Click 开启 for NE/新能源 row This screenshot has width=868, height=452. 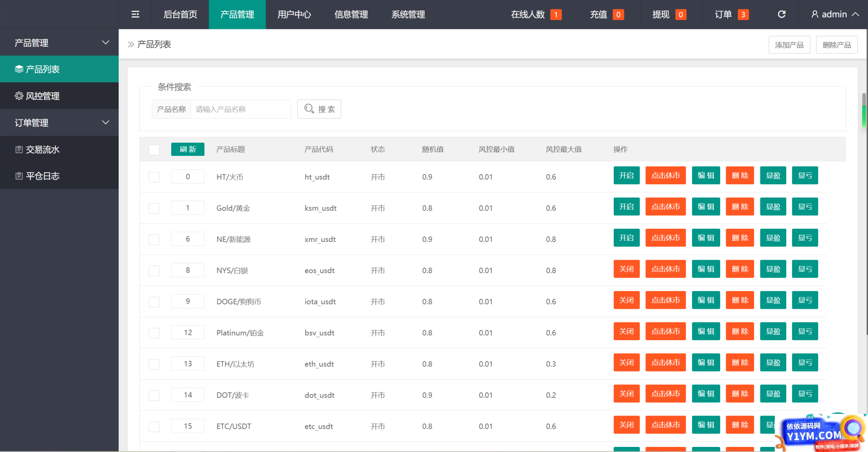click(626, 238)
